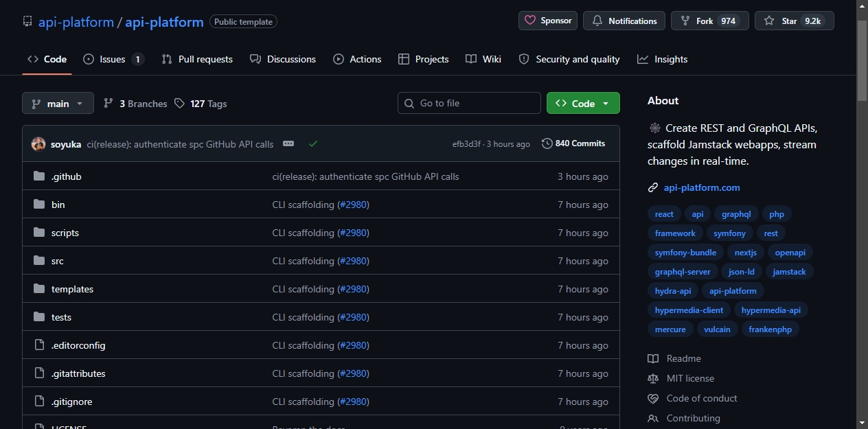Click in the Go to file search field
The width and height of the screenshot is (868, 429).
pyautogui.click(x=469, y=103)
